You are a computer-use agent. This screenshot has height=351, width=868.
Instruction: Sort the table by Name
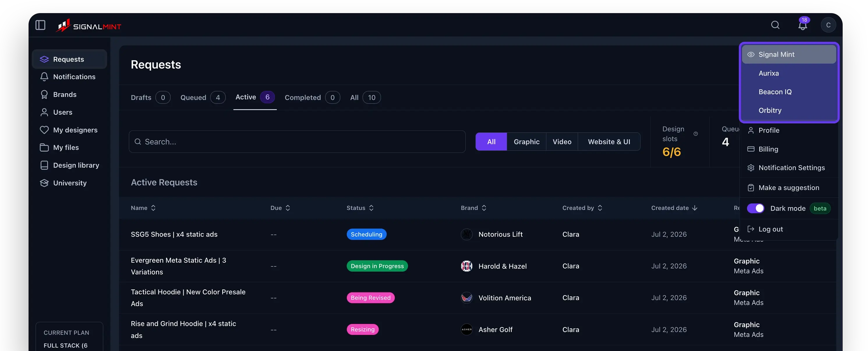143,208
